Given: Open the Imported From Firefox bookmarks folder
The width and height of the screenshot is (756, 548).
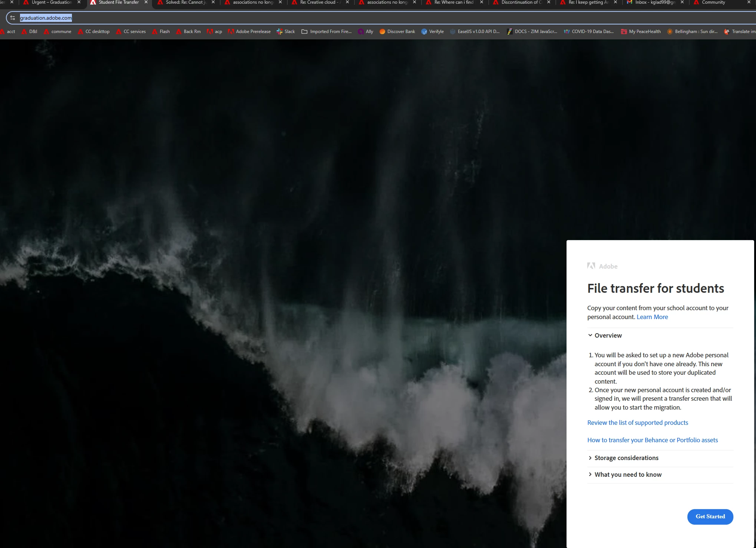Looking at the screenshot, I should (x=326, y=32).
